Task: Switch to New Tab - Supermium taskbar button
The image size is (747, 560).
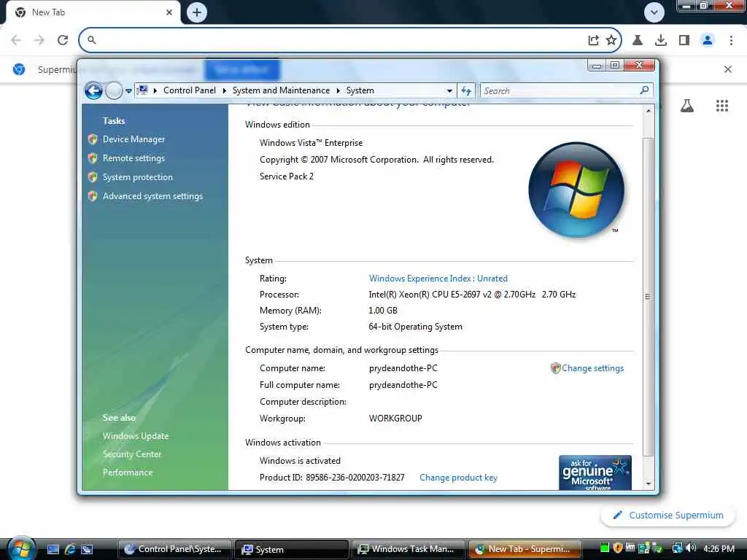Action: pos(525,549)
